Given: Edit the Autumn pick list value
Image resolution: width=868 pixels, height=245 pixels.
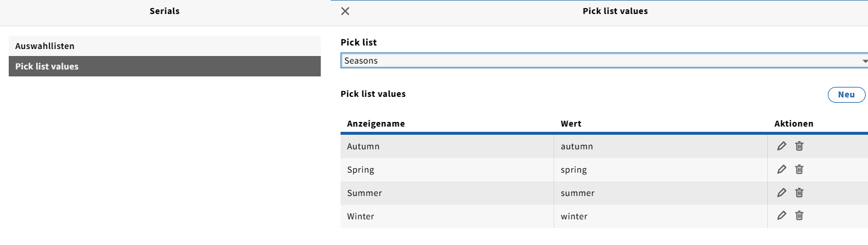Looking at the screenshot, I should pyautogui.click(x=782, y=146).
